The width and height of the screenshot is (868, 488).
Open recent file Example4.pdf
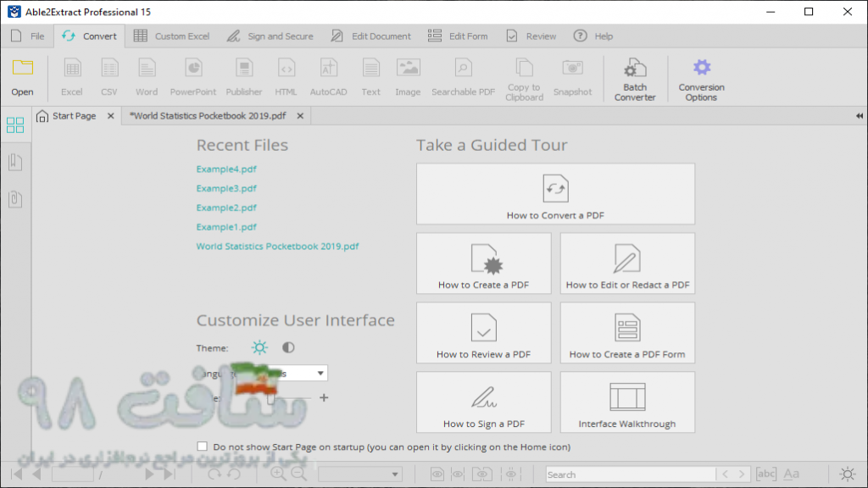[226, 169]
